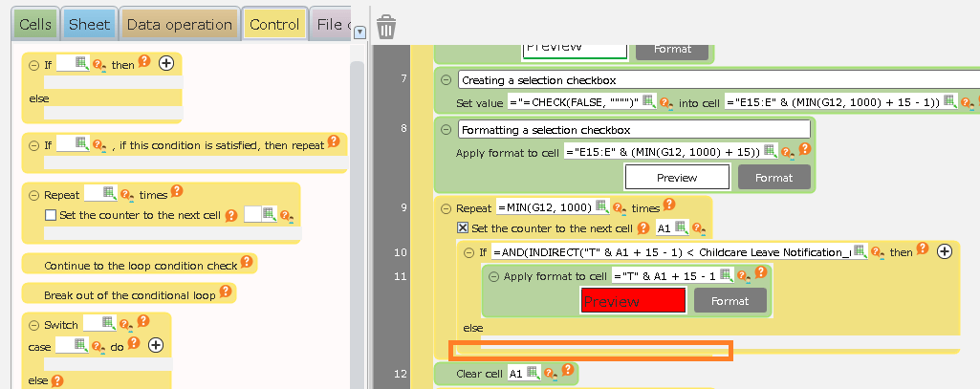Screen dimensions: 980x389
Task: Click Format button in line 8 block
Action: click(773, 177)
